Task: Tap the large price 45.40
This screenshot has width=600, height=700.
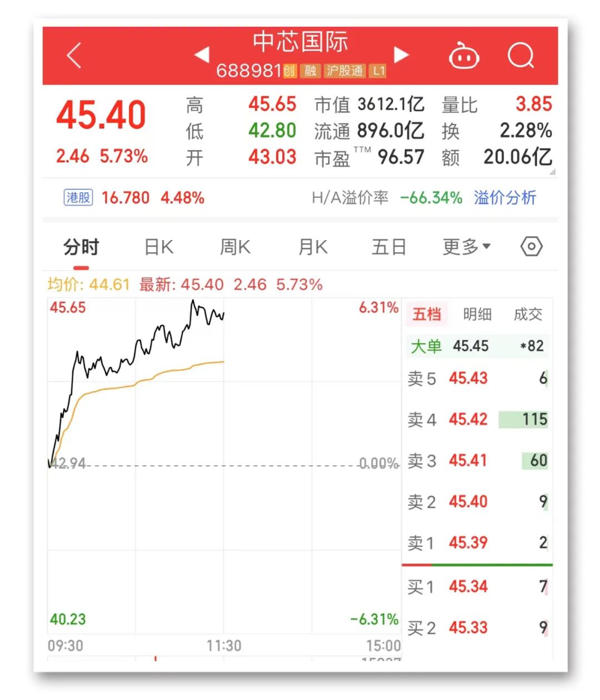Action: click(101, 116)
